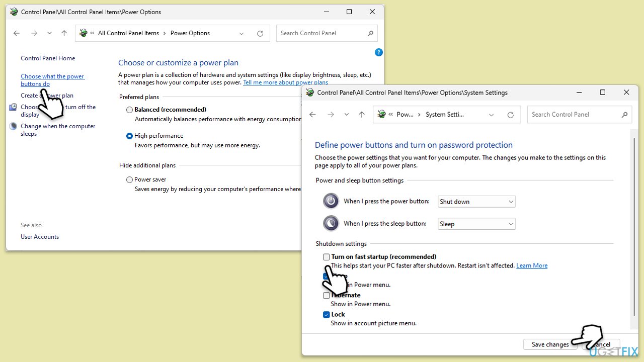
Task: Open User Accounts link under See also
Action: pos(40,237)
